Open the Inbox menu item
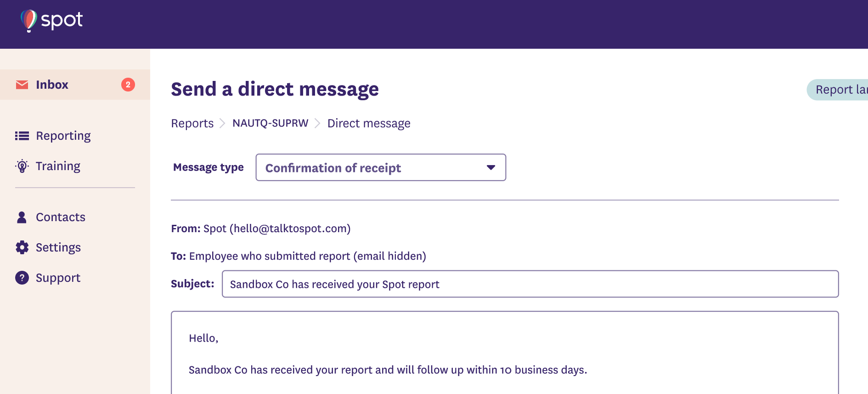 (x=52, y=85)
